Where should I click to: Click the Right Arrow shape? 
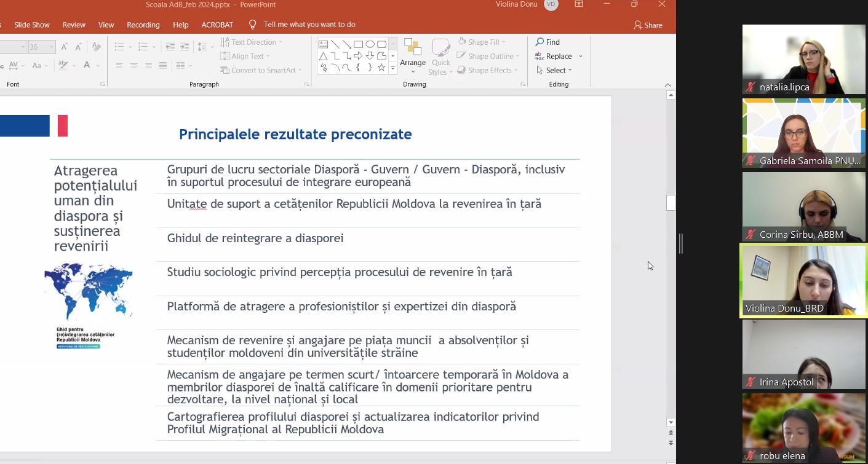(358, 56)
